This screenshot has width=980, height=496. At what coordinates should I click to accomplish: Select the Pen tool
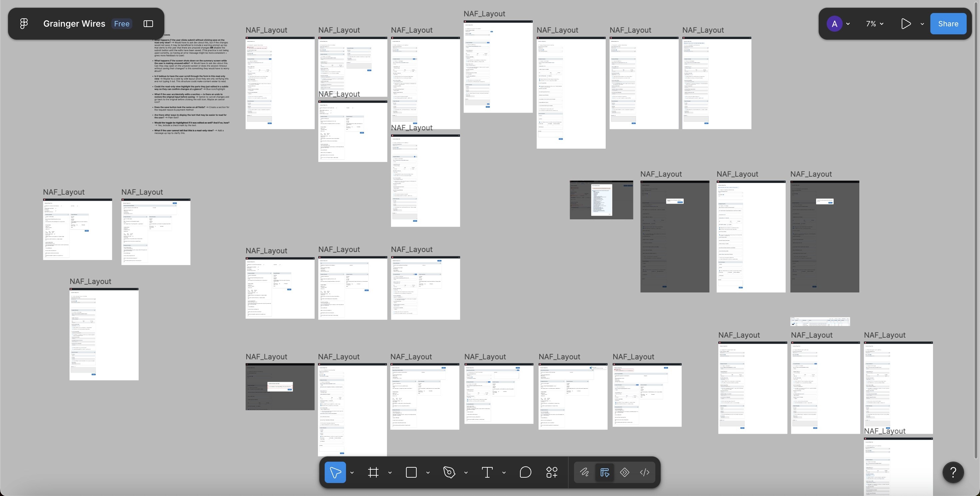pos(449,472)
